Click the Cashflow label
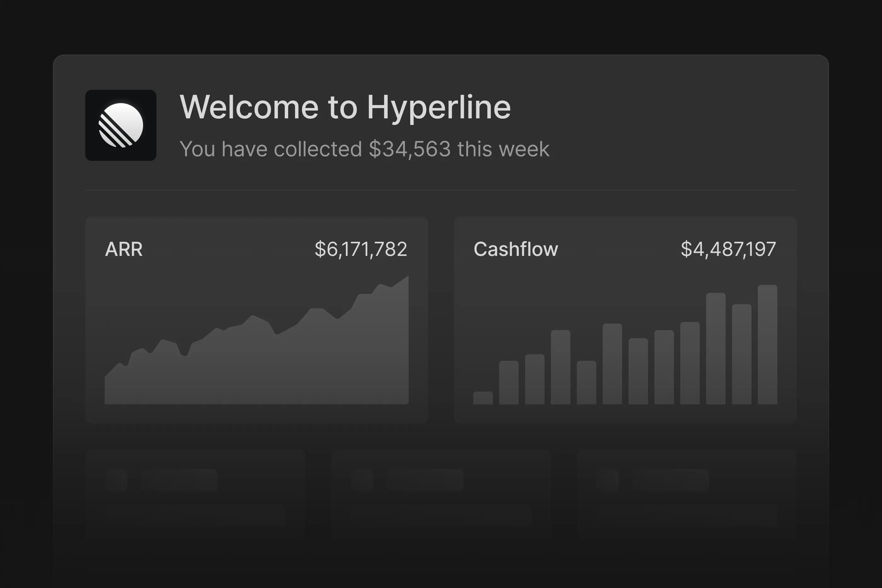Viewport: 882px width, 588px height. tap(516, 249)
